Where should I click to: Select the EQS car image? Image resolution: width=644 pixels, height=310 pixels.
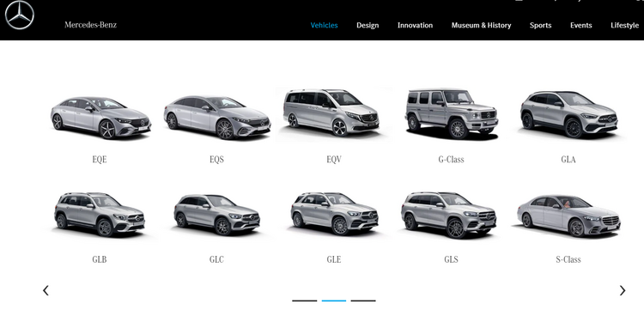[x=217, y=118]
